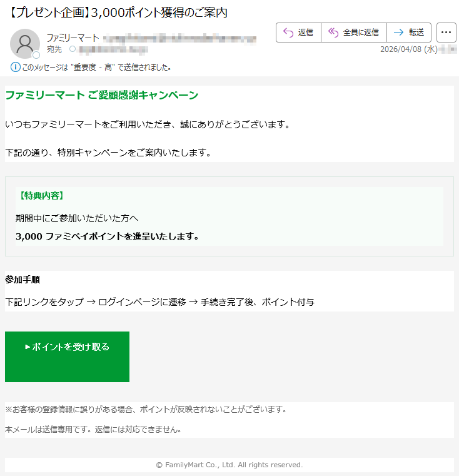Screen dimensions: 459x476
Task: Click the FamilyMart copyright footer text
Action: click(x=229, y=465)
